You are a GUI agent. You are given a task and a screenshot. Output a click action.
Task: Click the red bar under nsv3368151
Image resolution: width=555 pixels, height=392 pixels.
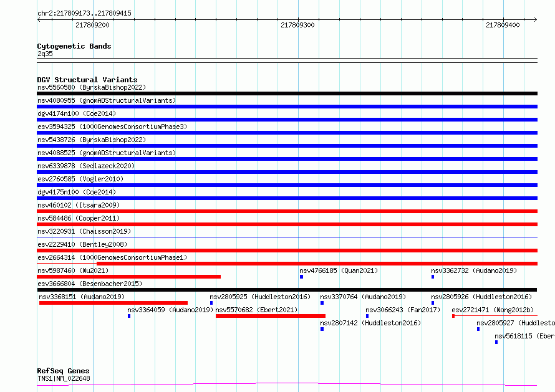click(x=113, y=303)
